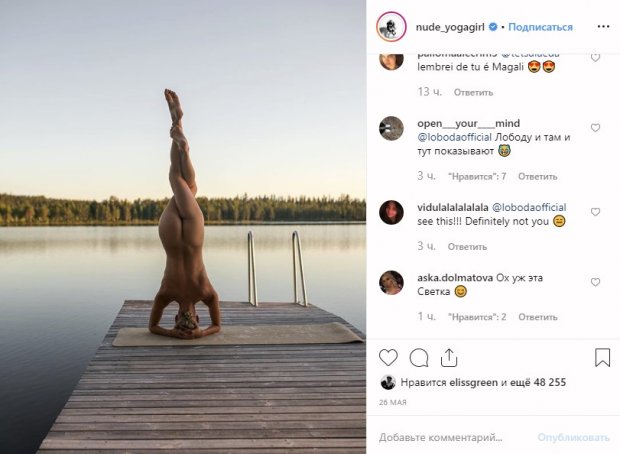Click the vidulalalalalala commenter avatar
The width and height of the screenshot is (620, 454).
pos(391,211)
